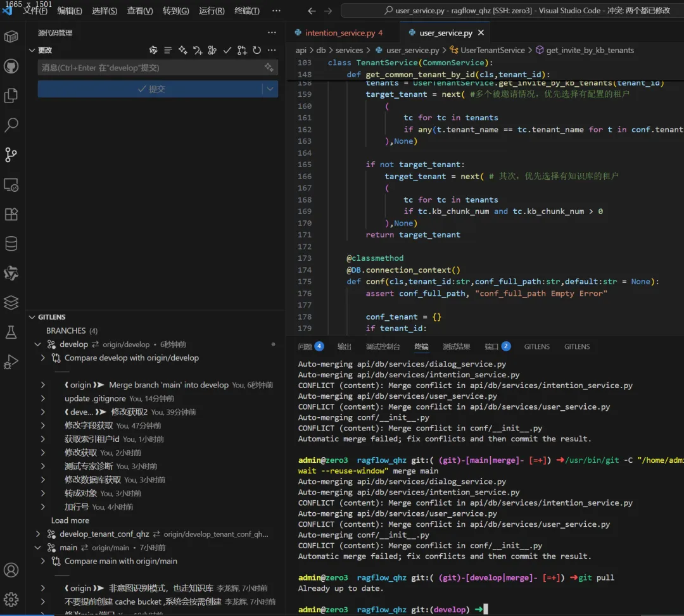Select the 加行号 commit row
Image resolution: width=684 pixels, height=616 pixels.
(x=155, y=507)
